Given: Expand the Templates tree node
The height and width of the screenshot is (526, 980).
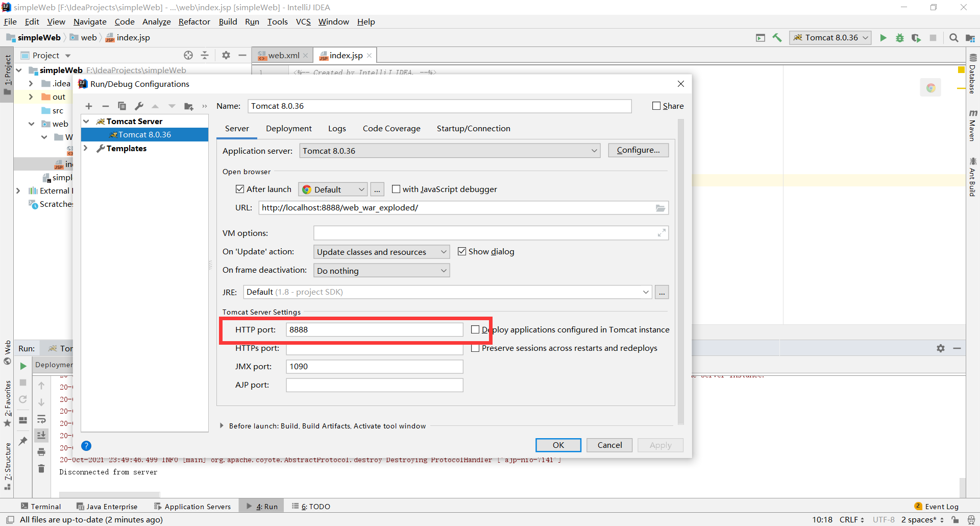Looking at the screenshot, I should point(86,148).
